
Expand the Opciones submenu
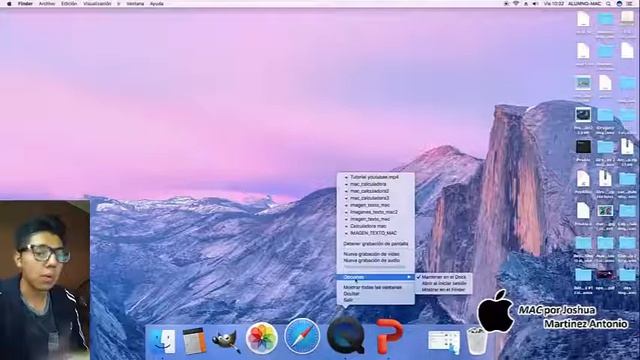[376, 277]
